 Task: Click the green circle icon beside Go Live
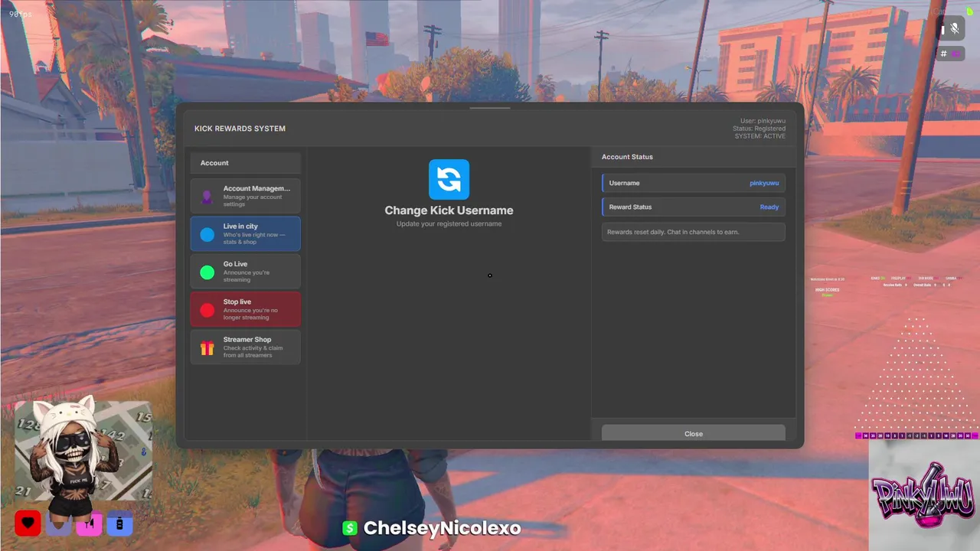(207, 272)
